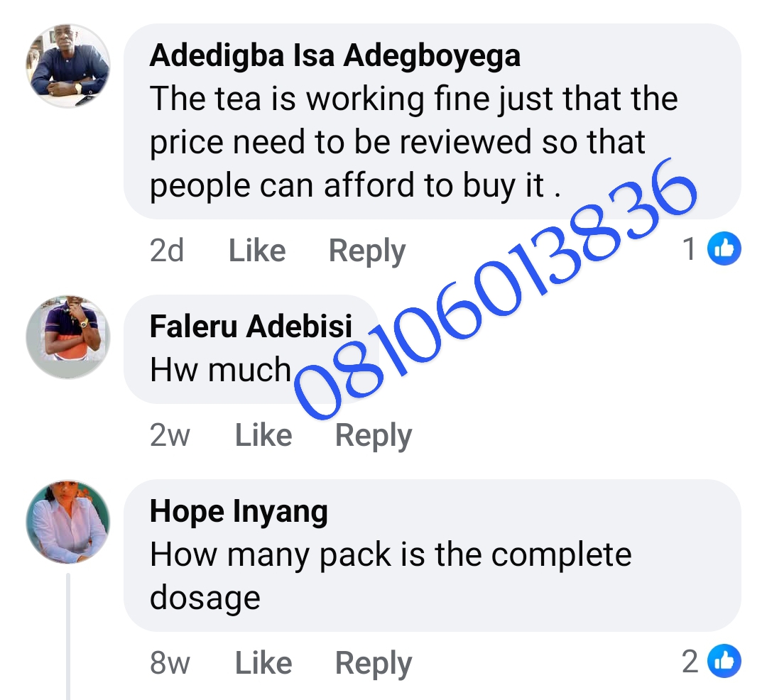Click the 2d timestamp on Adedigba's comment
This screenshot has width=767, height=700.
167,251
